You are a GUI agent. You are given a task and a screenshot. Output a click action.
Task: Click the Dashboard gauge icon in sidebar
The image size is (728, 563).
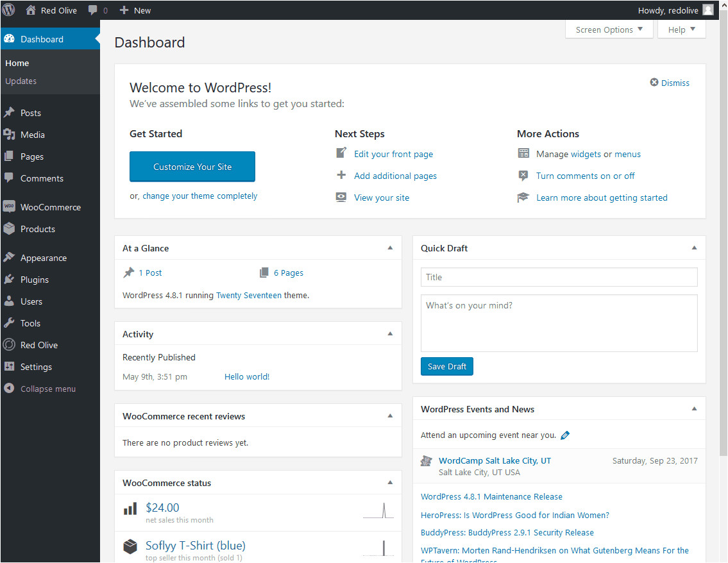(9, 39)
